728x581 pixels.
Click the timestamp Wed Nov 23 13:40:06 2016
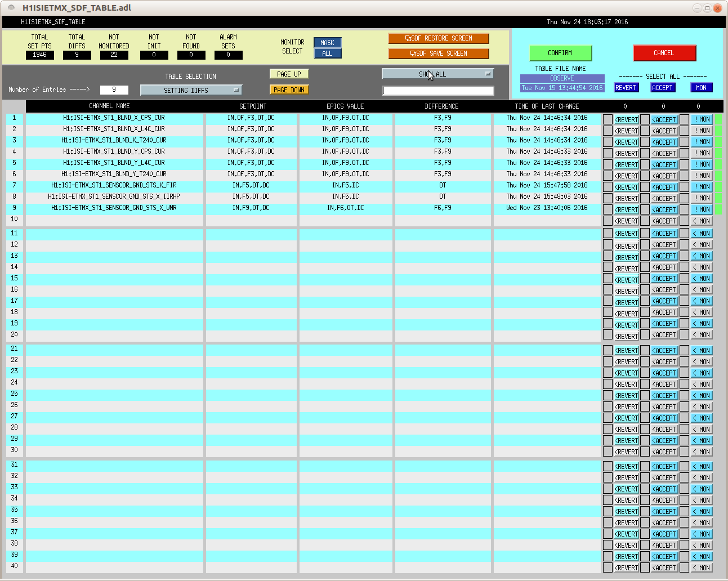click(547, 208)
